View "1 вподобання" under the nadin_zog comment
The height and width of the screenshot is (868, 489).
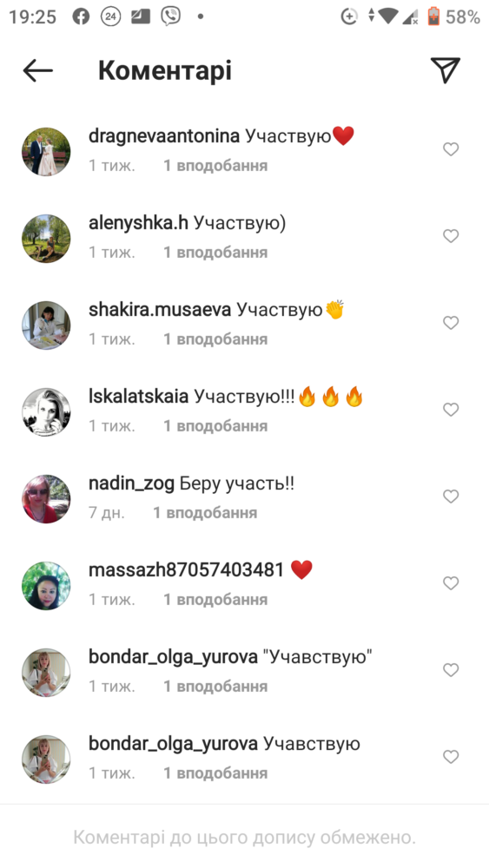205,513
